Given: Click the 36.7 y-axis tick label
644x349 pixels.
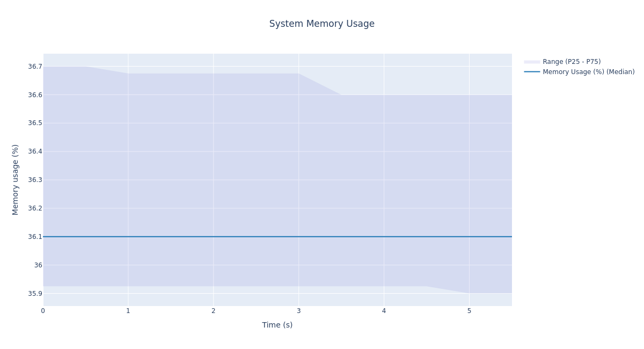Looking at the screenshot, I should coord(35,67).
